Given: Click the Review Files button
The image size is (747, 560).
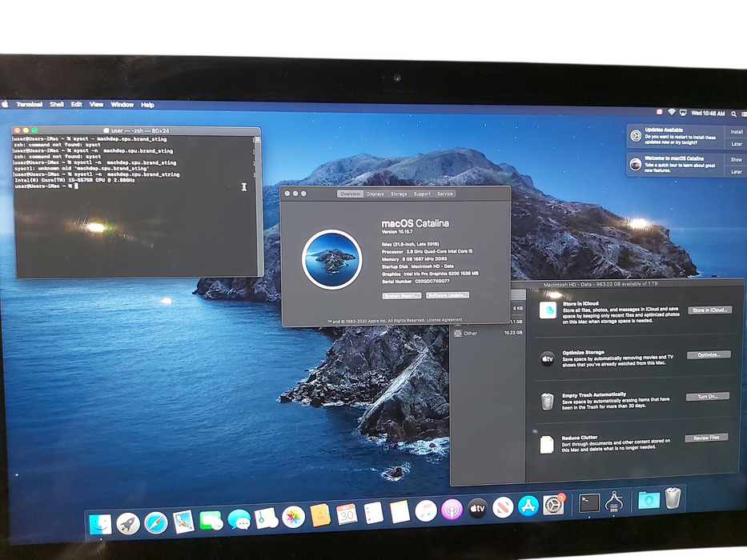Looking at the screenshot, I should (706, 438).
